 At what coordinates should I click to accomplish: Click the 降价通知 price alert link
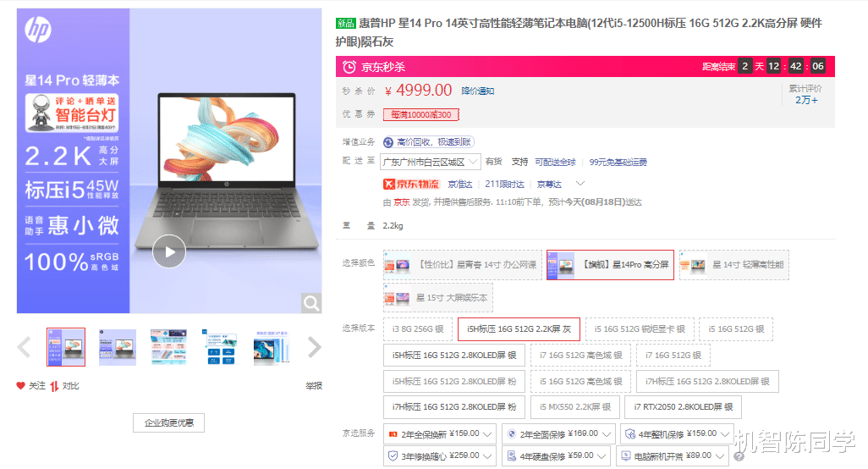pos(478,91)
